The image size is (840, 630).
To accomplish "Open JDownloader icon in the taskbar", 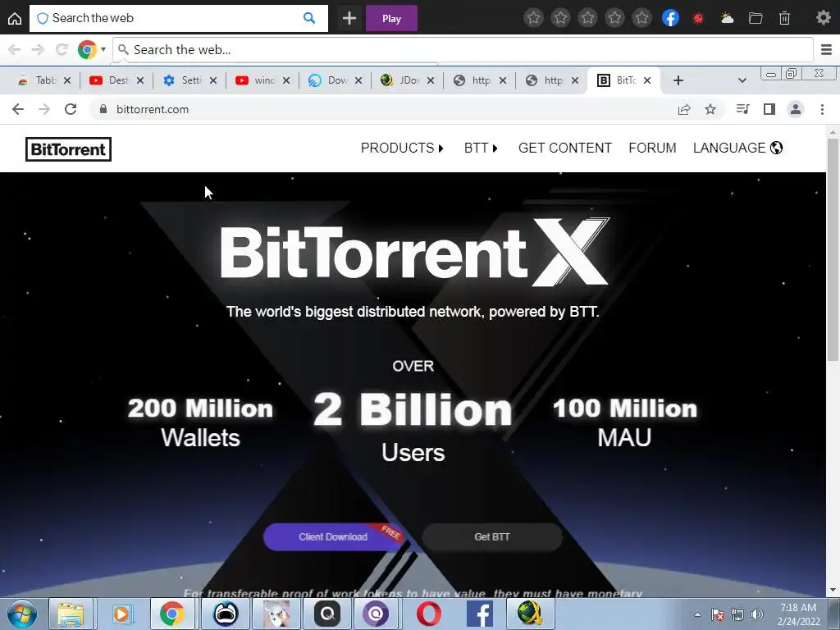I will [x=530, y=614].
